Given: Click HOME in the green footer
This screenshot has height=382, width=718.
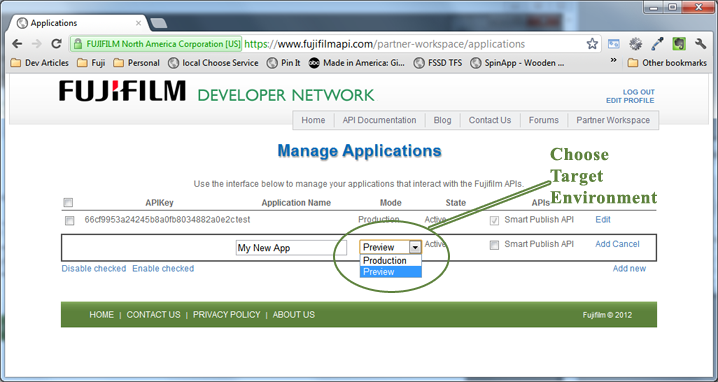Looking at the screenshot, I should pos(102,315).
